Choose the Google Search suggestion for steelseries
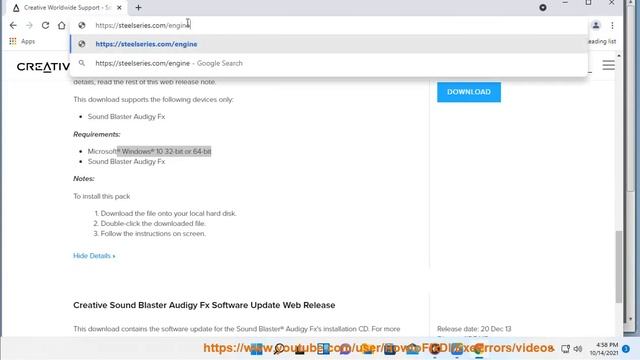This screenshot has width=640, height=360. coord(329,63)
